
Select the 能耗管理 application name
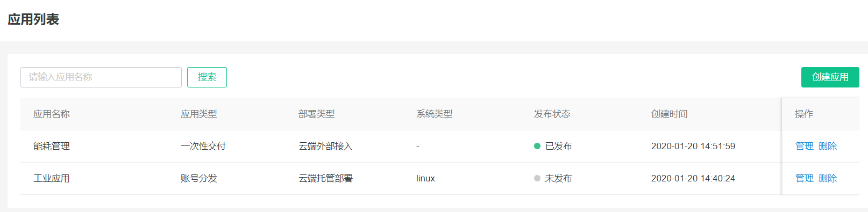(52, 146)
